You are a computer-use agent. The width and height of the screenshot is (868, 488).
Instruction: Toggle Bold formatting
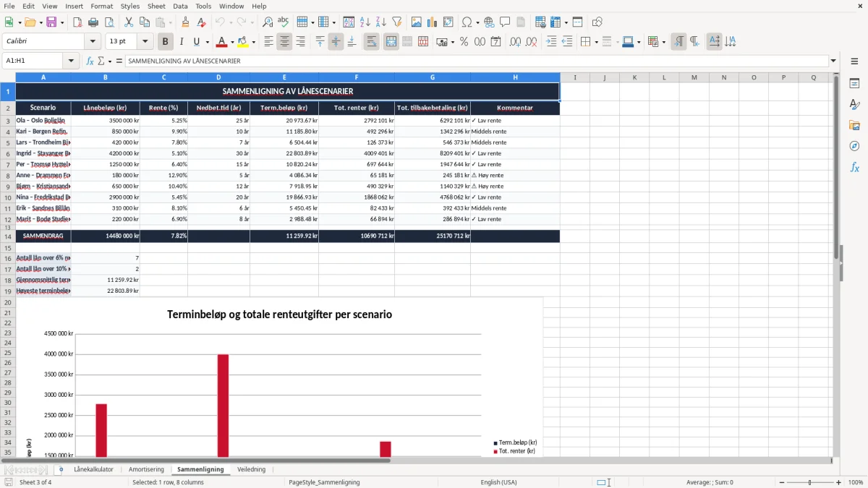click(x=166, y=42)
